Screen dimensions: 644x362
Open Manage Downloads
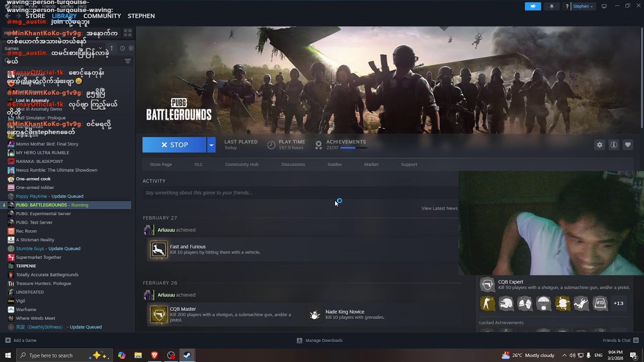pyautogui.click(x=319, y=340)
